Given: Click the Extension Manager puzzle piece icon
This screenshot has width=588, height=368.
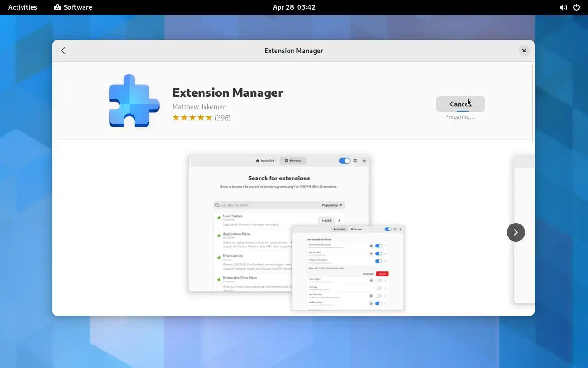Looking at the screenshot, I should point(134,100).
